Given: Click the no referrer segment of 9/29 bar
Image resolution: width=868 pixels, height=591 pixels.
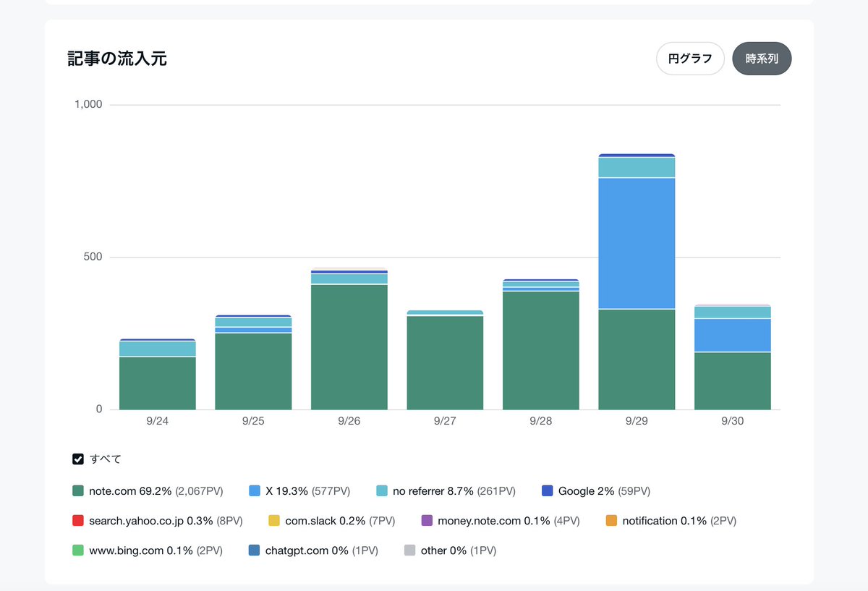Looking at the screenshot, I should 637,167.
